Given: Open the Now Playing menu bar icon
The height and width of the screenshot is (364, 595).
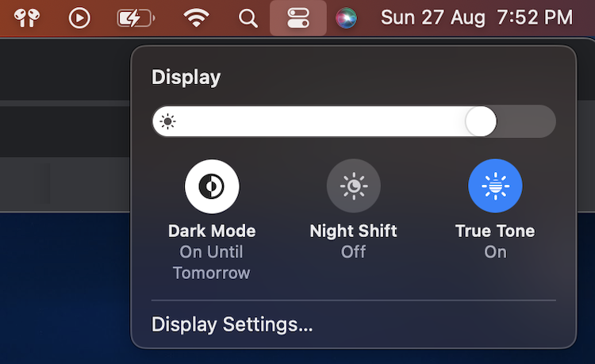Looking at the screenshot, I should pyautogui.click(x=79, y=17).
